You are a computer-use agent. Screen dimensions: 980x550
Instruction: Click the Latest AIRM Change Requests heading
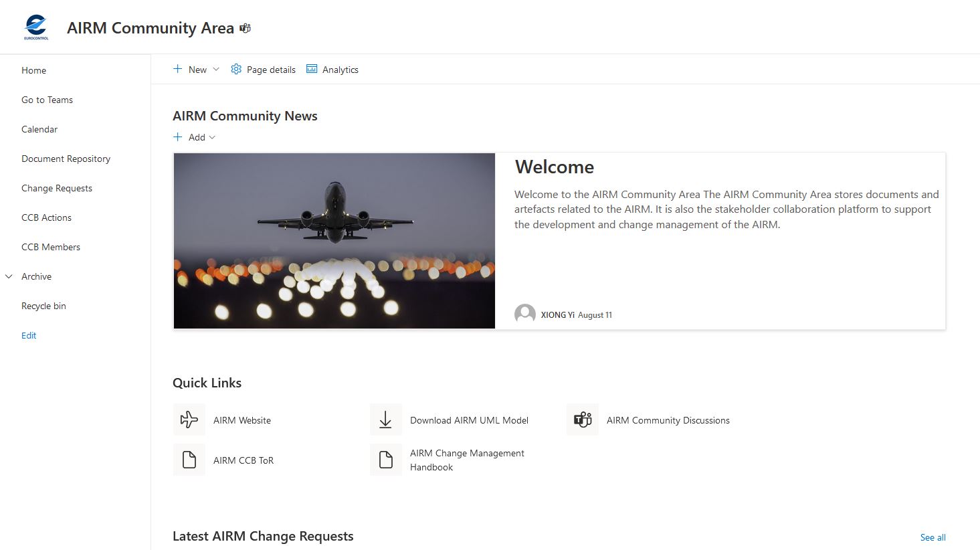[263, 536]
